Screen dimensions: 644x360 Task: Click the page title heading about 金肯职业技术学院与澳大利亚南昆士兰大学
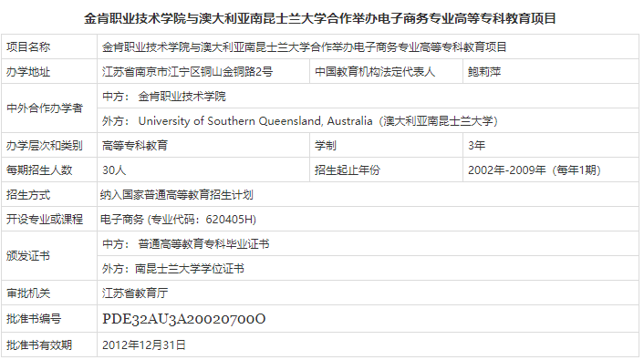(x=319, y=18)
